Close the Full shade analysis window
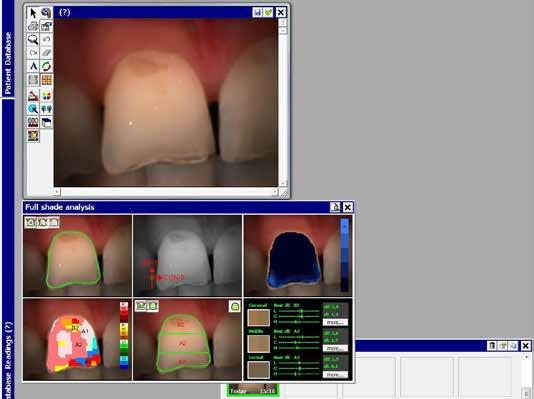This screenshot has width=534, height=399. click(x=347, y=207)
